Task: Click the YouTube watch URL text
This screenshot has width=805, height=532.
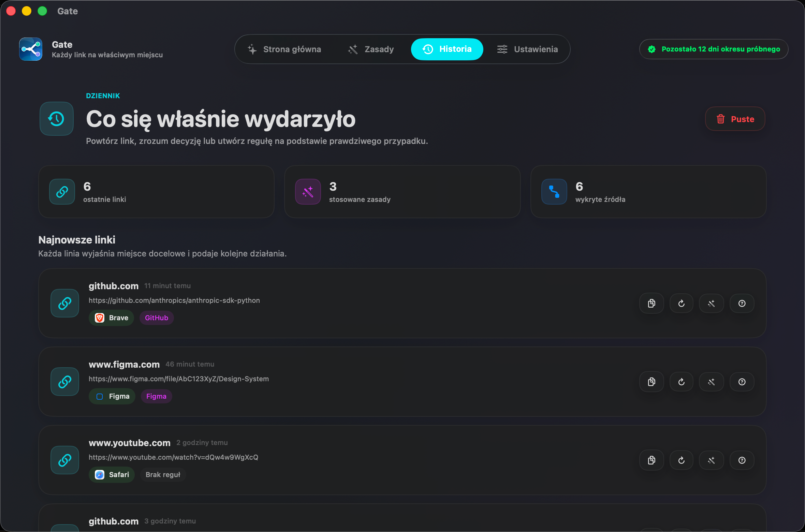Action: click(x=173, y=457)
